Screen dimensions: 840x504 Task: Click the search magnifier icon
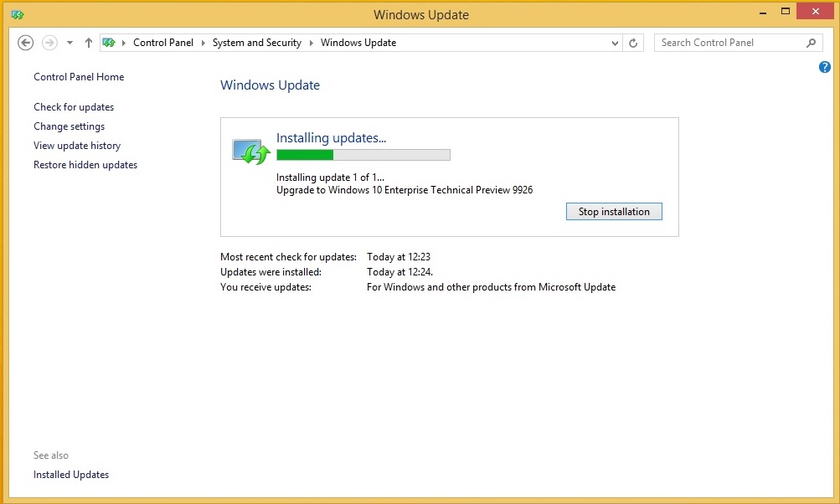pyautogui.click(x=811, y=43)
